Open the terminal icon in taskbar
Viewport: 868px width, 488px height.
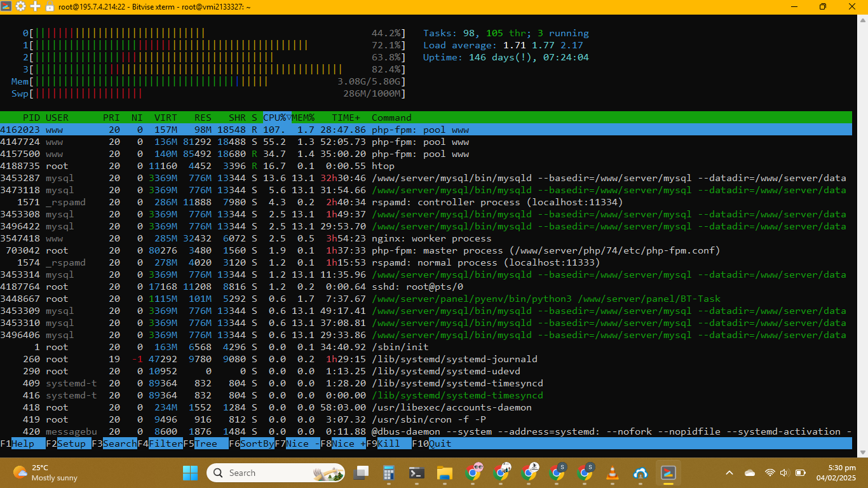417,473
